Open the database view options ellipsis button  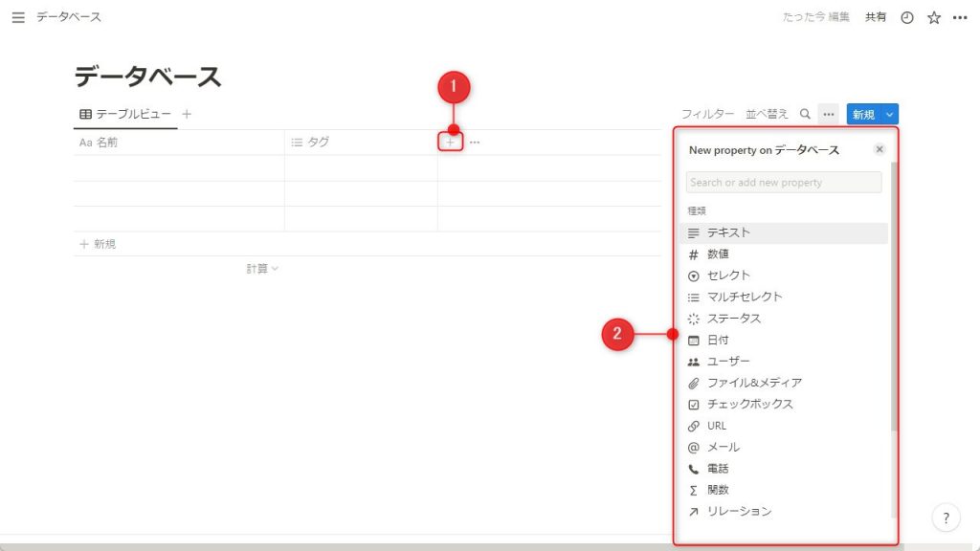pos(829,115)
